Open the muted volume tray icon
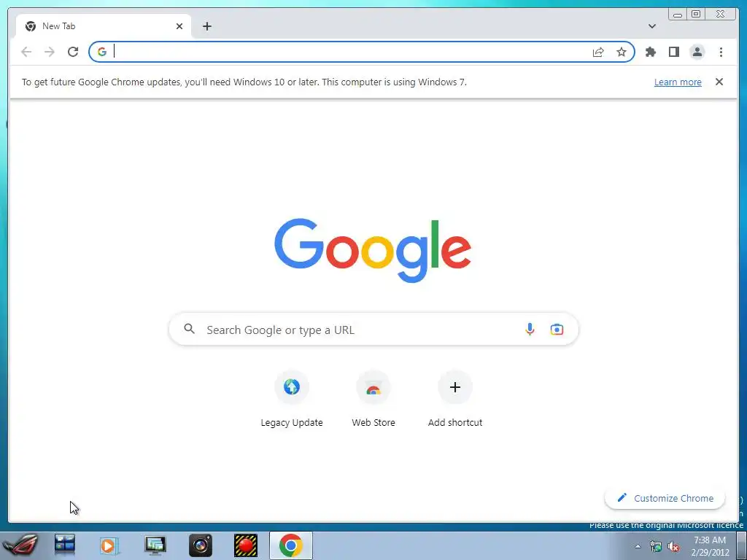The image size is (747, 560). pyautogui.click(x=673, y=546)
